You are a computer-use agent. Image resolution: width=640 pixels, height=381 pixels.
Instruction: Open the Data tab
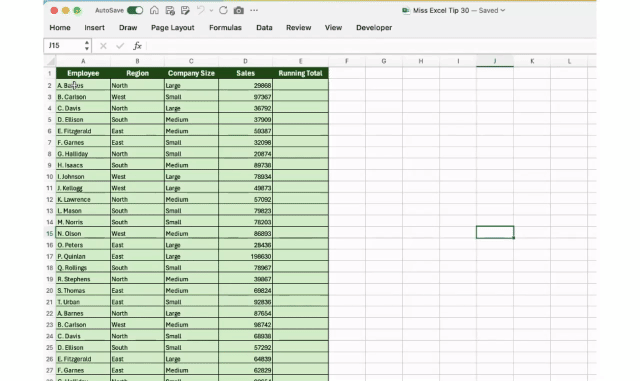264,28
